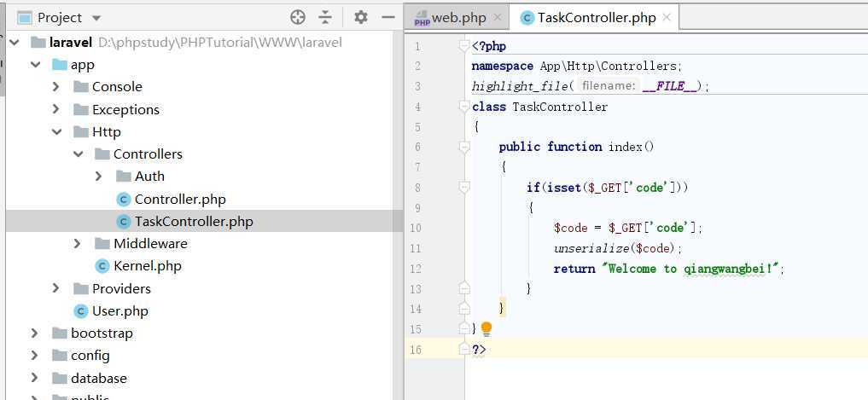The height and width of the screenshot is (400, 868).
Task: Click the $code variable on line 10
Action: point(570,228)
